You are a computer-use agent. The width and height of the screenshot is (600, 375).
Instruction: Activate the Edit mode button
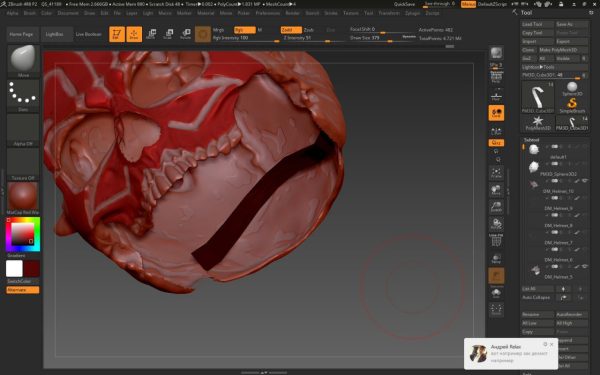point(117,34)
